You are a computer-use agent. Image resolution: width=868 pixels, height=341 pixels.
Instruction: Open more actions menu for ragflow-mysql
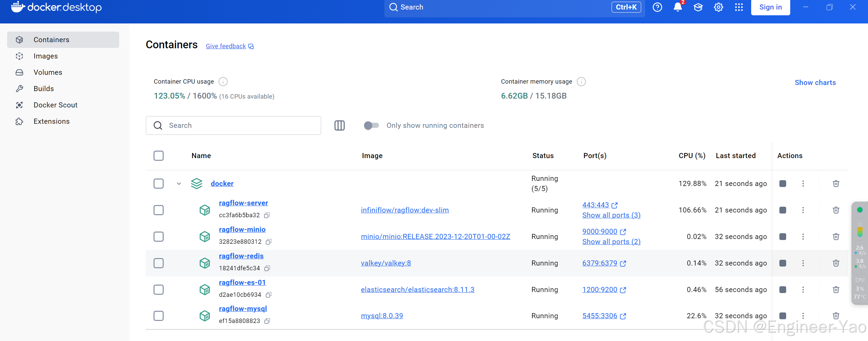pos(803,316)
